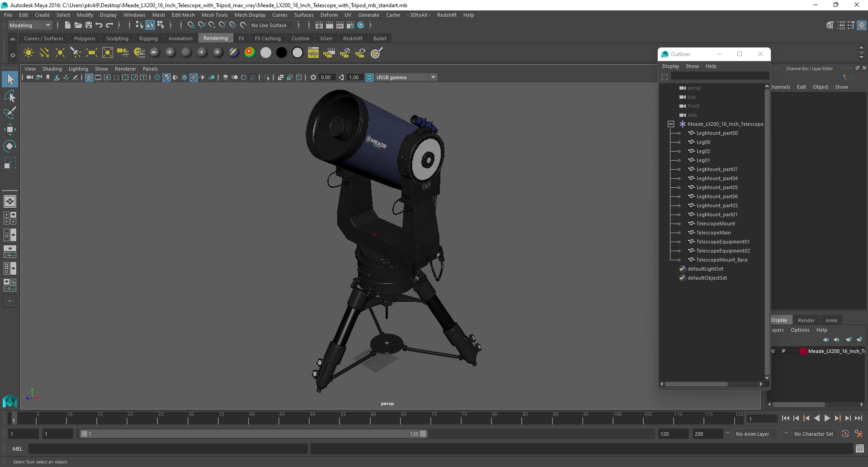Click the Meade layer red color swatch
Screen dimensions: 868x467
click(x=803, y=351)
